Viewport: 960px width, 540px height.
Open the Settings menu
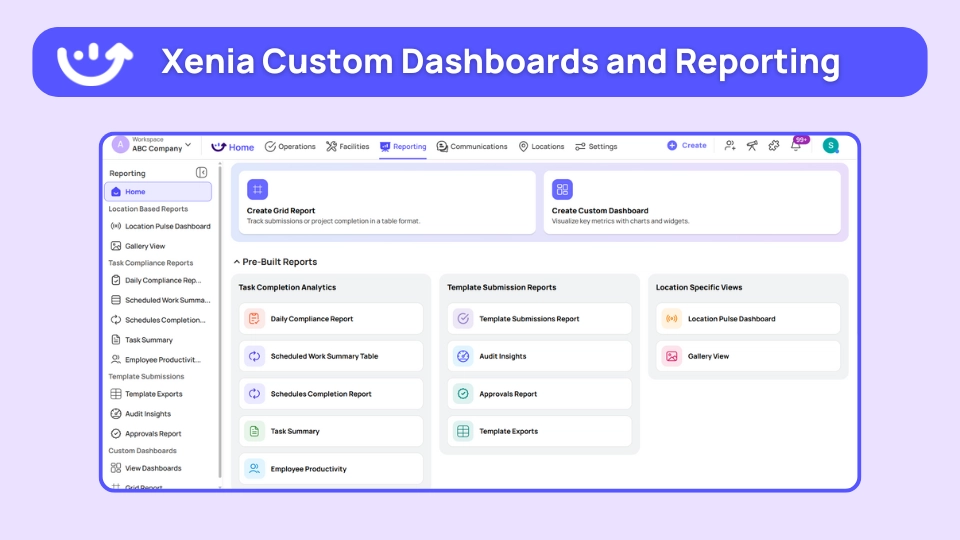click(x=596, y=147)
